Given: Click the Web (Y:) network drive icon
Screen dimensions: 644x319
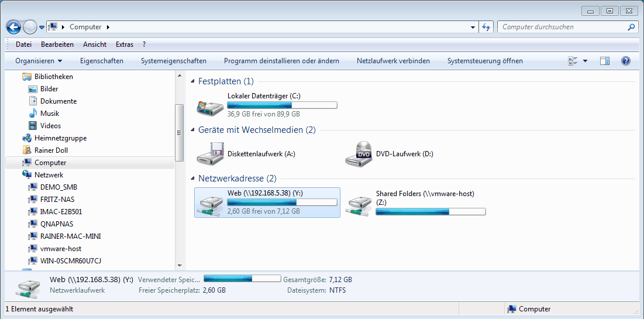Looking at the screenshot, I should [x=210, y=205].
